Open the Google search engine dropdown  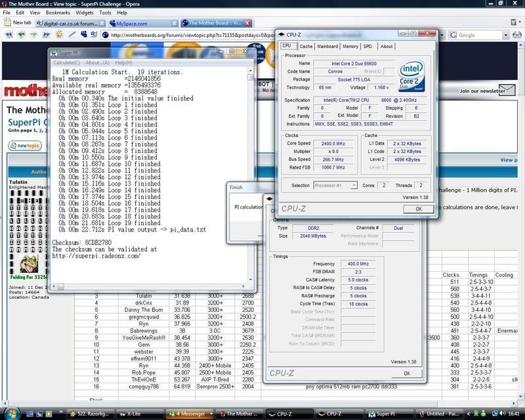coord(505,35)
